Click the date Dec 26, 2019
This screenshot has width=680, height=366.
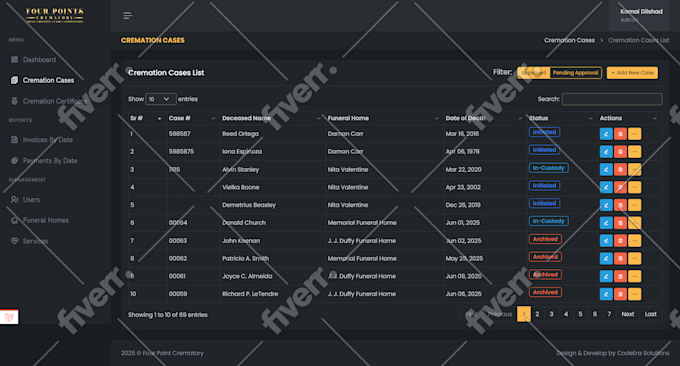[x=463, y=205]
